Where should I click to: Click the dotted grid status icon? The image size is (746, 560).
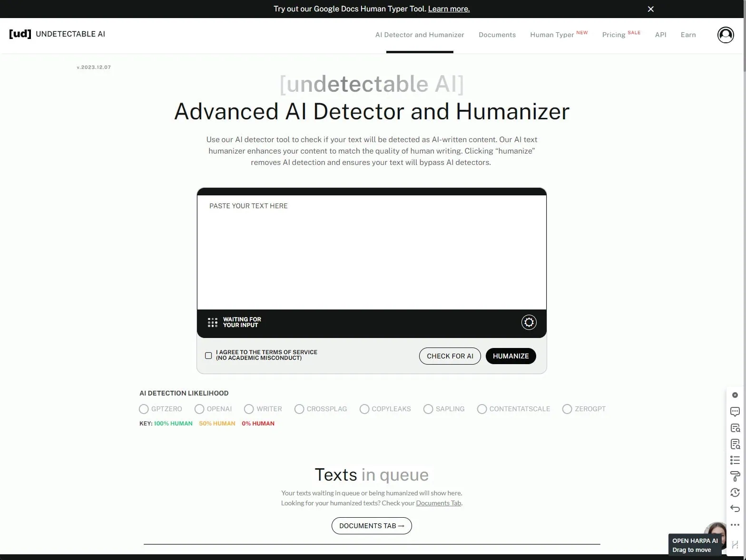click(213, 322)
